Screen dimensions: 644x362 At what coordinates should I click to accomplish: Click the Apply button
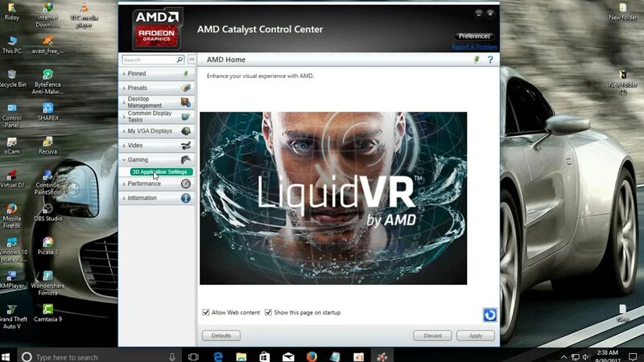(476, 335)
